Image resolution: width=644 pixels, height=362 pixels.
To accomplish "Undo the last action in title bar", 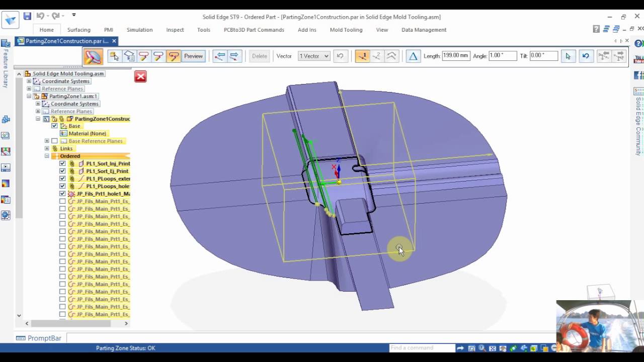I will (40, 17).
